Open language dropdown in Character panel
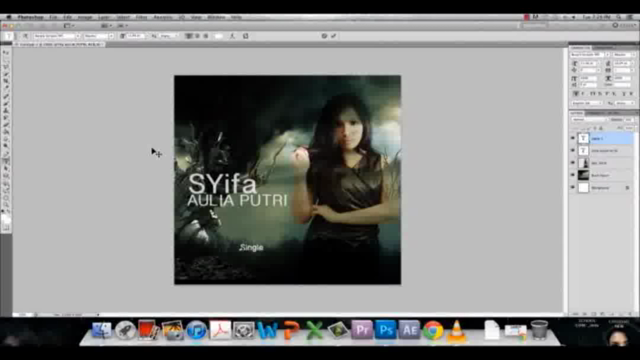The height and width of the screenshot is (360, 640). 587,103
